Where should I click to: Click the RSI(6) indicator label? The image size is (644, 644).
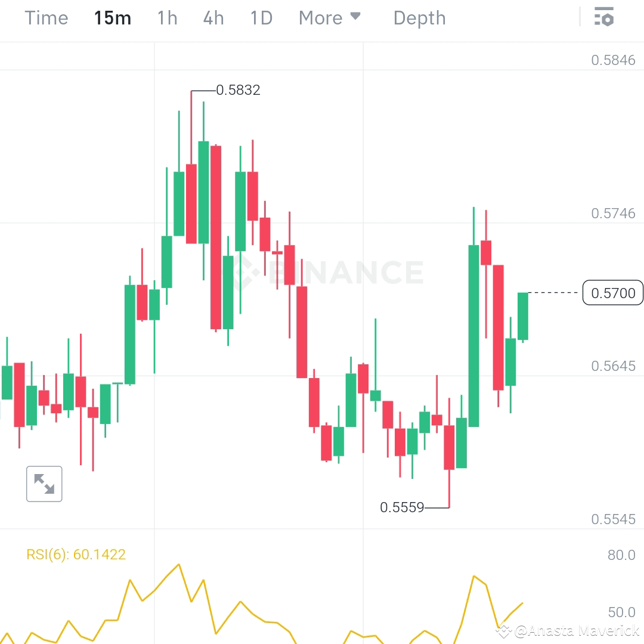click(x=76, y=554)
